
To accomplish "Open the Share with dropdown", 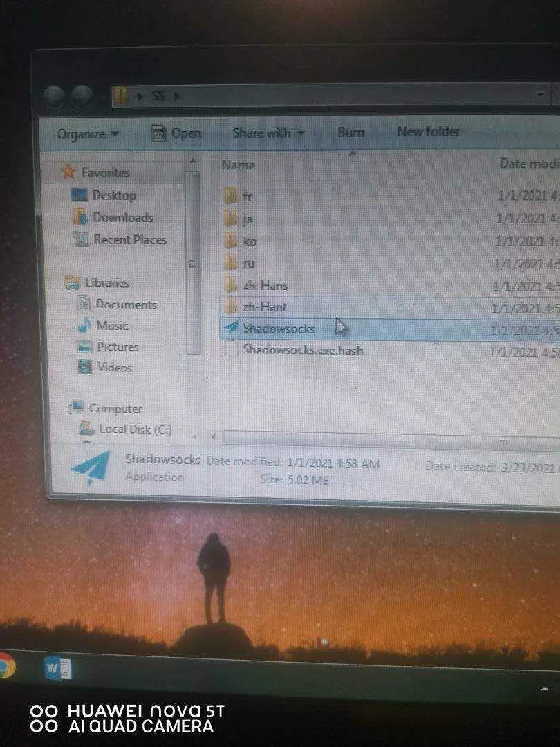I will coord(268,132).
